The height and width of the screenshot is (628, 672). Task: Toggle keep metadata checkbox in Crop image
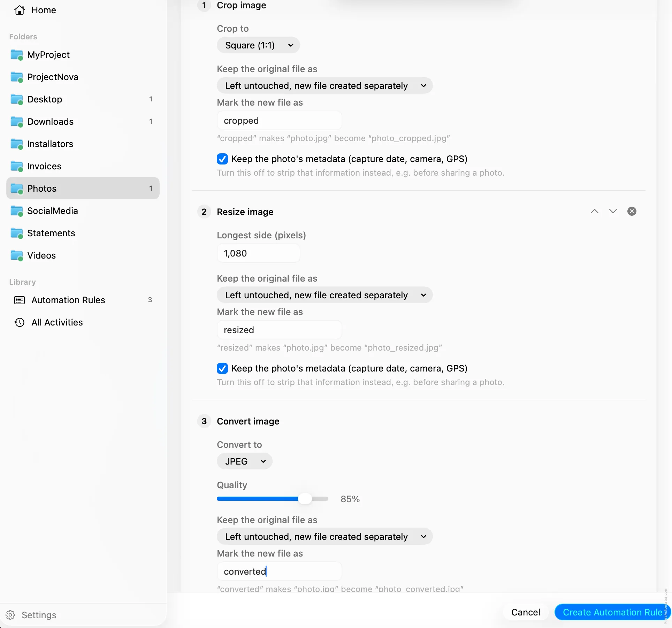[x=222, y=159]
